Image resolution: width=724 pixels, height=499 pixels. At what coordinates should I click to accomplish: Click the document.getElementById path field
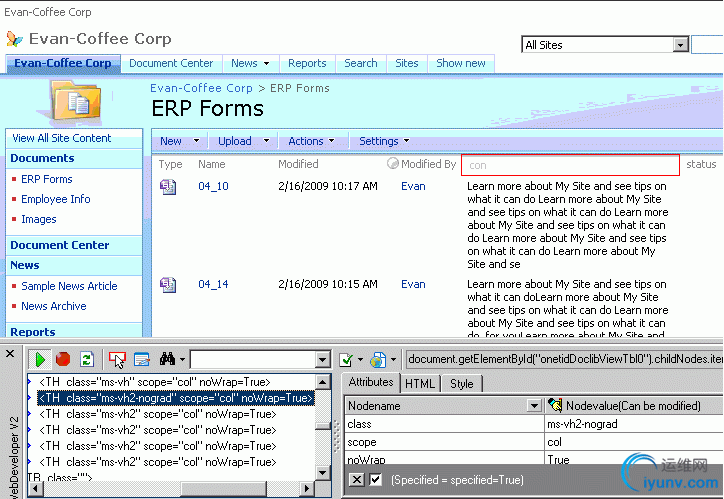click(564, 359)
